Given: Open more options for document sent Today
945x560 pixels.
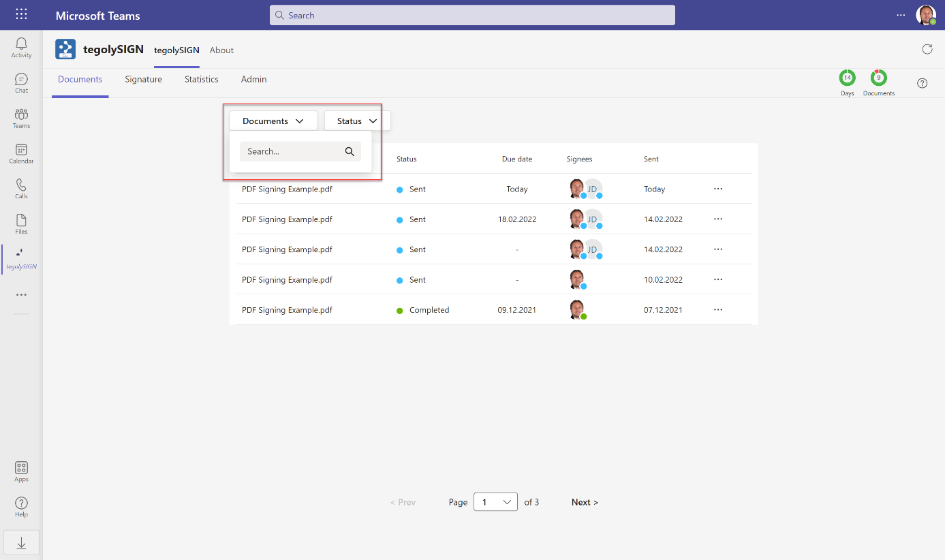Looking at the screenshot, I should [718, 189].
